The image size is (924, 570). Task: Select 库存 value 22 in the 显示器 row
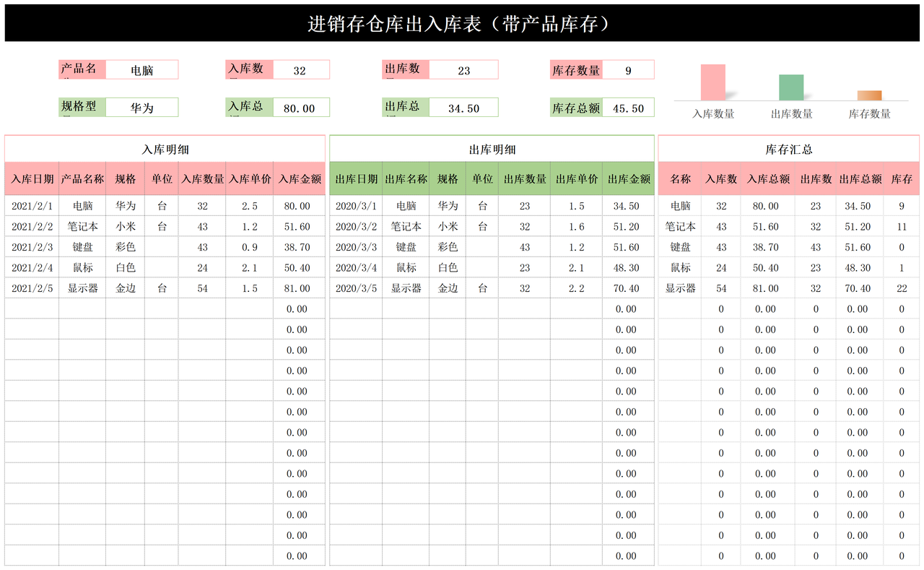902,288
